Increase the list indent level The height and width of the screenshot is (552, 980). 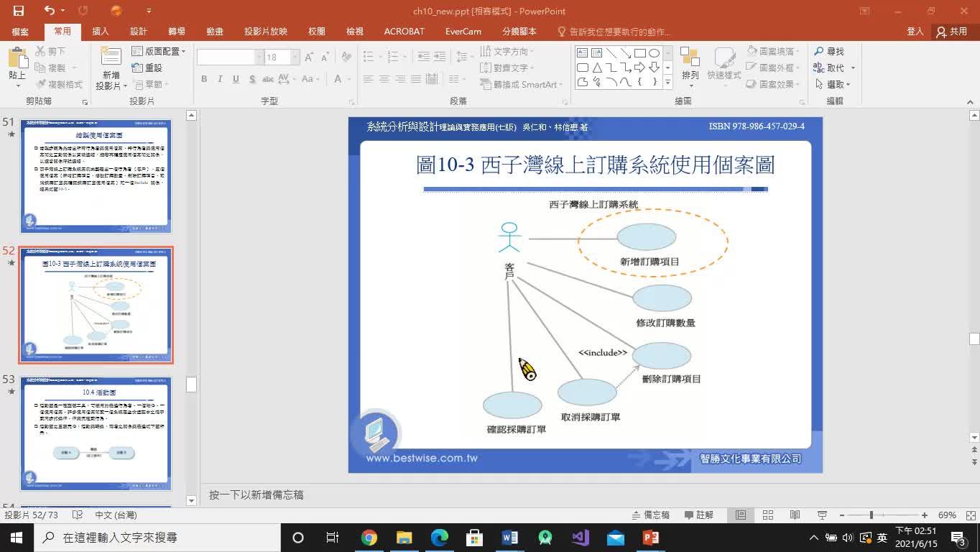coord(440,56)
